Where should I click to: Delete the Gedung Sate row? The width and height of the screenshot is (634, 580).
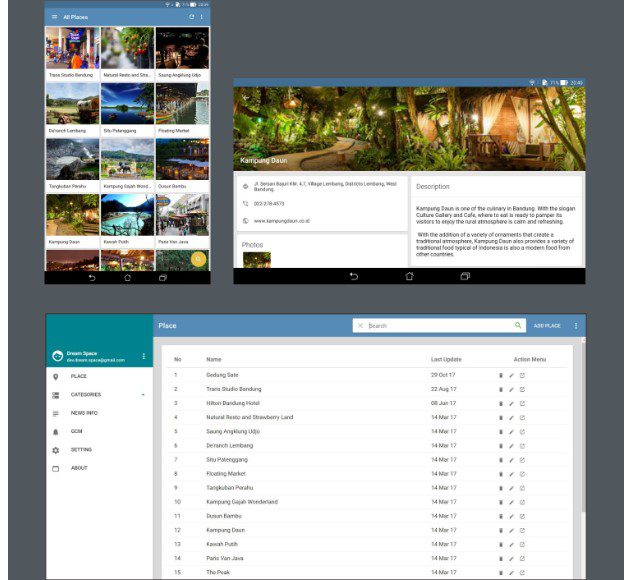click(501, 375)
